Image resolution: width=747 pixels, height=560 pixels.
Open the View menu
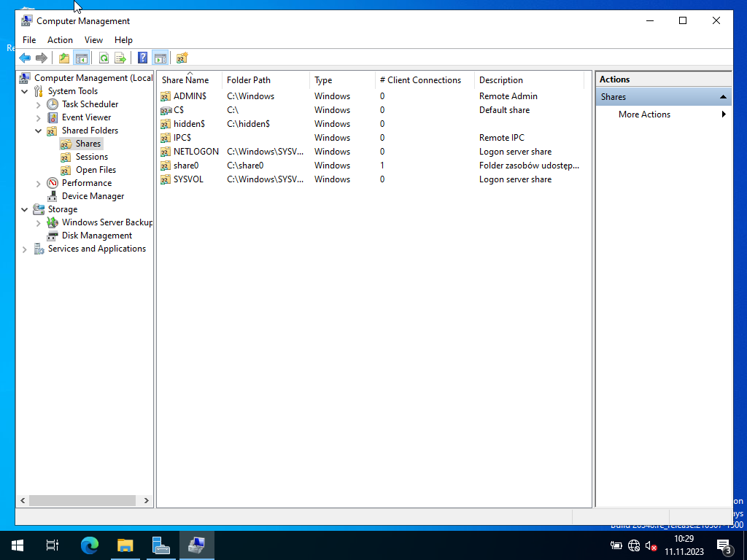point(93,40)
